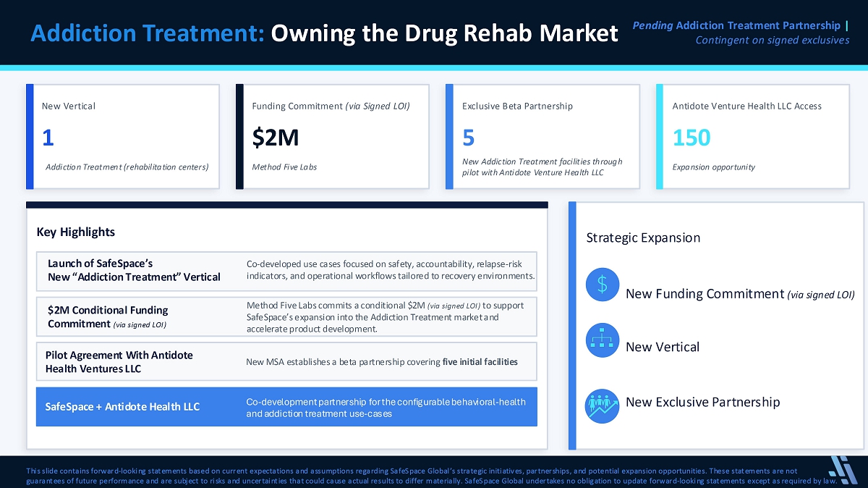The image size is (868, 488).
Task: Select the Exclusive Beta Partnership card
Action: coord(542,137)
